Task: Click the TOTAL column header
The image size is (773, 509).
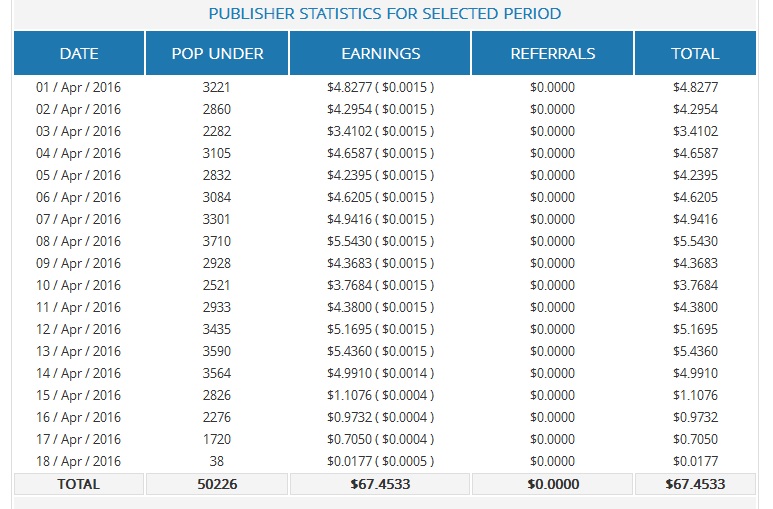Action: point(695,54)
